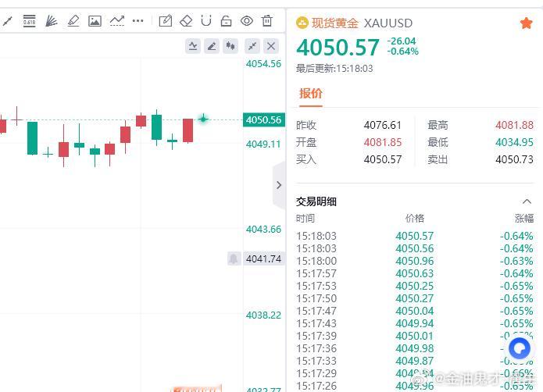The image size is (543, 392).
Task: Click trade price 4050.25
Action: 415,286
